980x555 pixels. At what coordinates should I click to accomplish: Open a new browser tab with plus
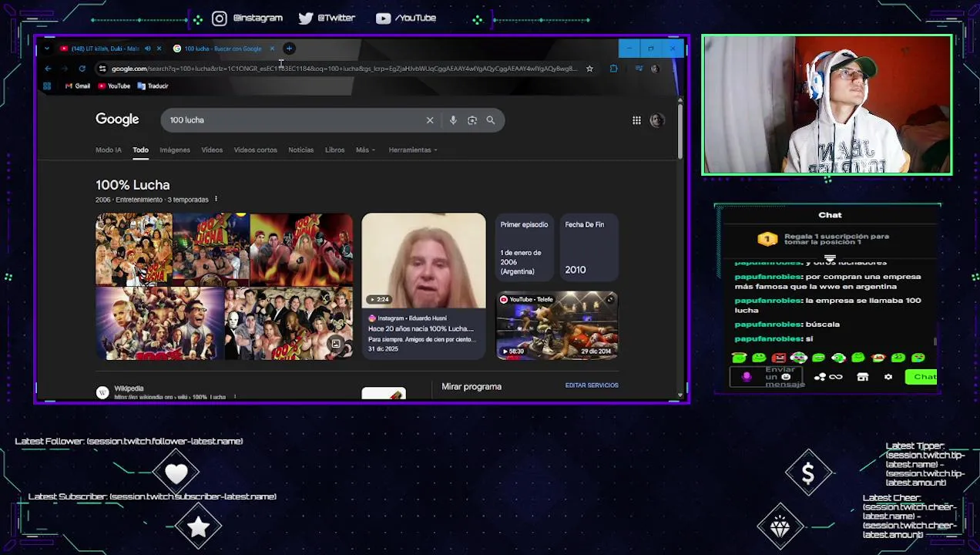pos(289,49)
